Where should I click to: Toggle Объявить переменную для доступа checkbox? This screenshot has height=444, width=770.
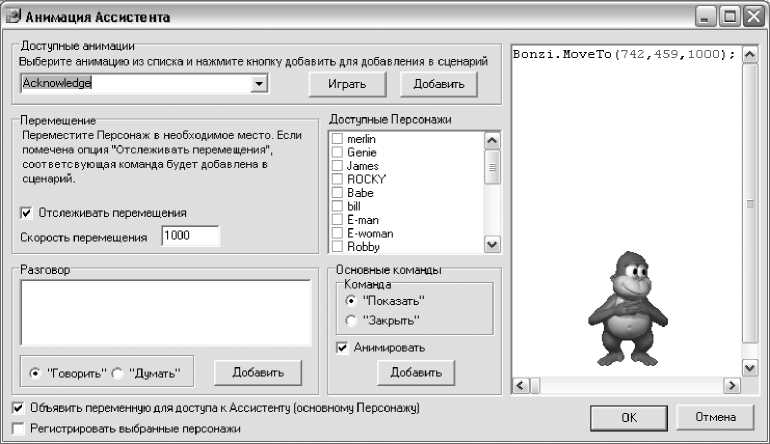click(x=18, y=408)
